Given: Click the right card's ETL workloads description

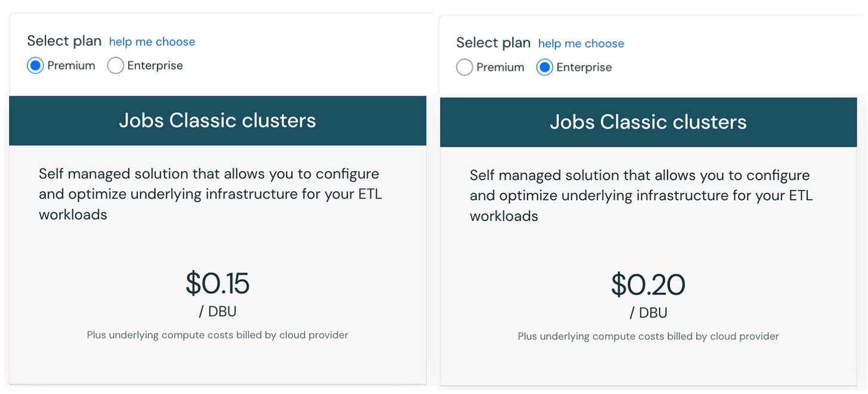Looking at the screenshot, I should click(641, 196).
